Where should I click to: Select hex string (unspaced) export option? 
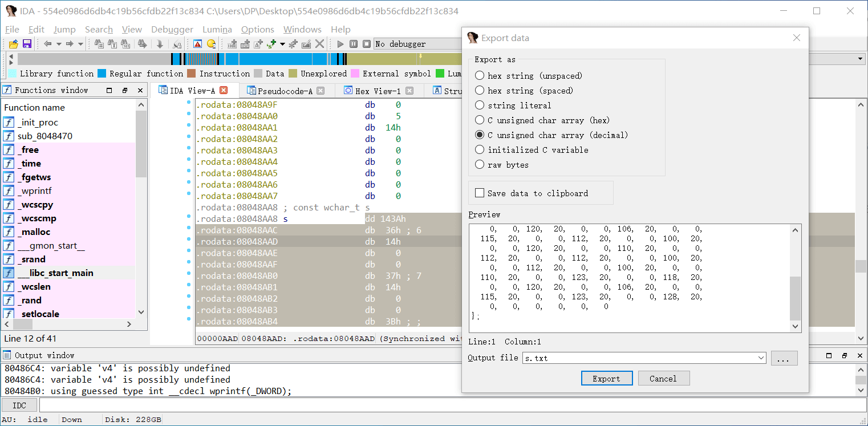(480, 75)
